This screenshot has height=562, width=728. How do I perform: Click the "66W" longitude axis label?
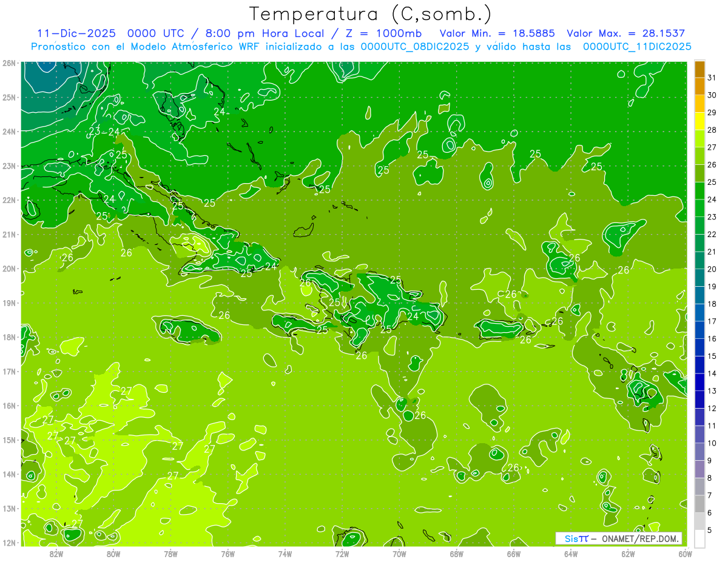coord(514,554)
